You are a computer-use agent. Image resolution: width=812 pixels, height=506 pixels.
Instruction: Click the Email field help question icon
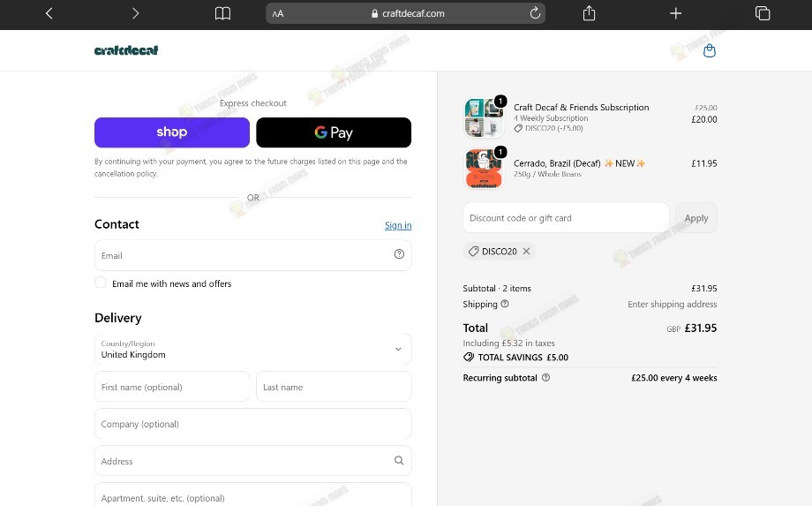point(399,253)
